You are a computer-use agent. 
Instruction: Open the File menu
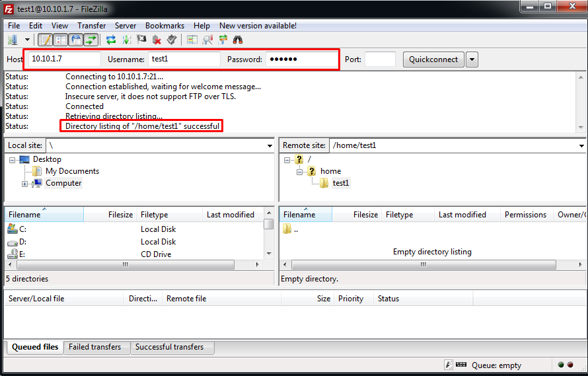14,26
